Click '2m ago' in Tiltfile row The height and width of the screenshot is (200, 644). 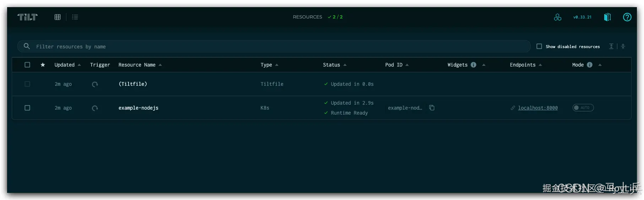(x=63, y=84)
